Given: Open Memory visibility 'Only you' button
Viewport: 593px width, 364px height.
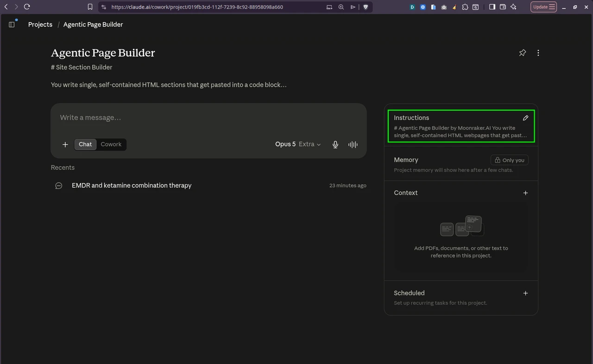Looking at the screenshot, I should pyautogui.click(x=510, y=160).
